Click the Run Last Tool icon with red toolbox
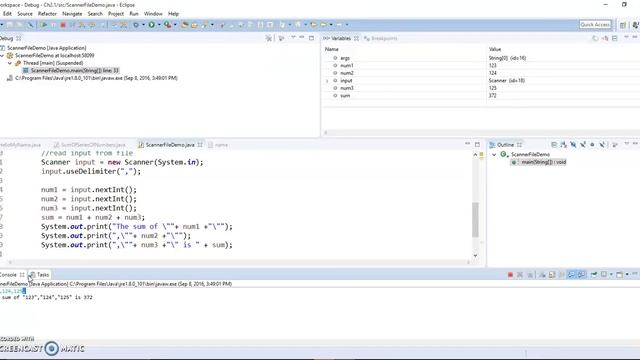 (x=167, y=25)
